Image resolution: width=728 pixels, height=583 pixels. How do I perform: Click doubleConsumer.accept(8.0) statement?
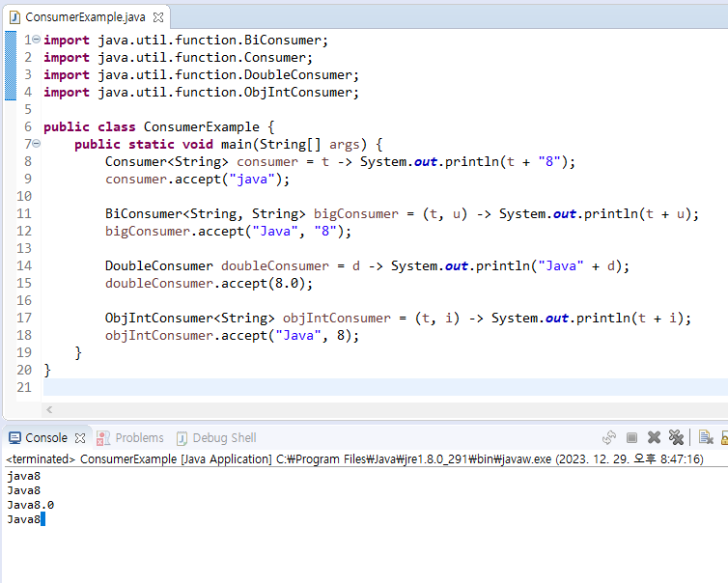[209, 283]
